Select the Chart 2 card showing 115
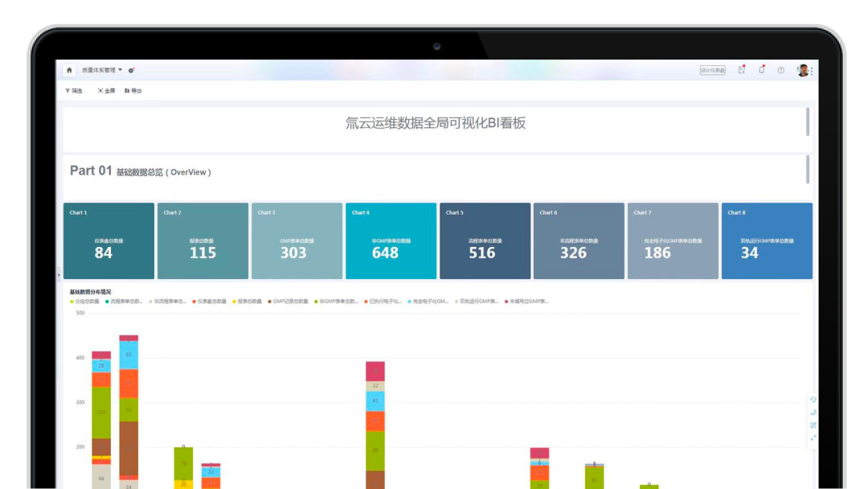This screenshot has height=489, width=868. 203,241
